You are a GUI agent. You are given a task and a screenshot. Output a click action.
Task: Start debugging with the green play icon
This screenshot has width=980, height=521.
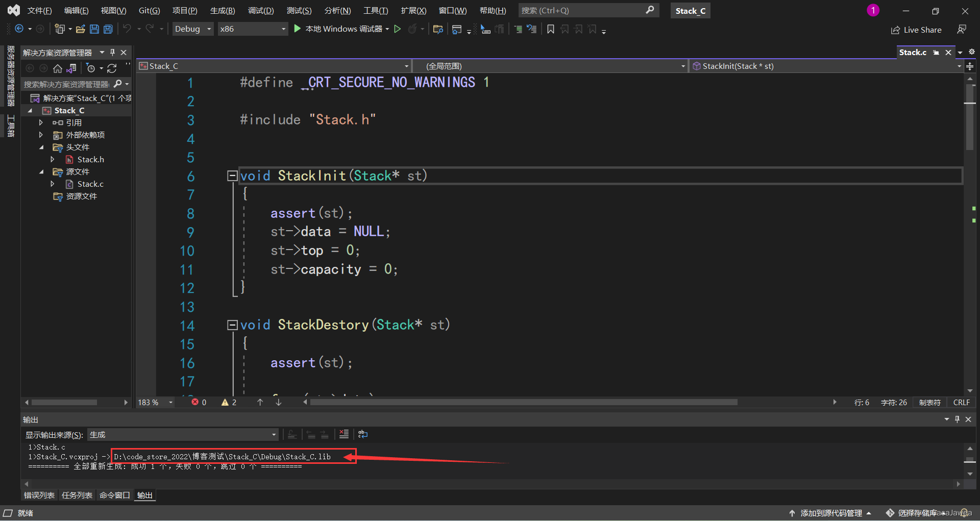[298, 29]
